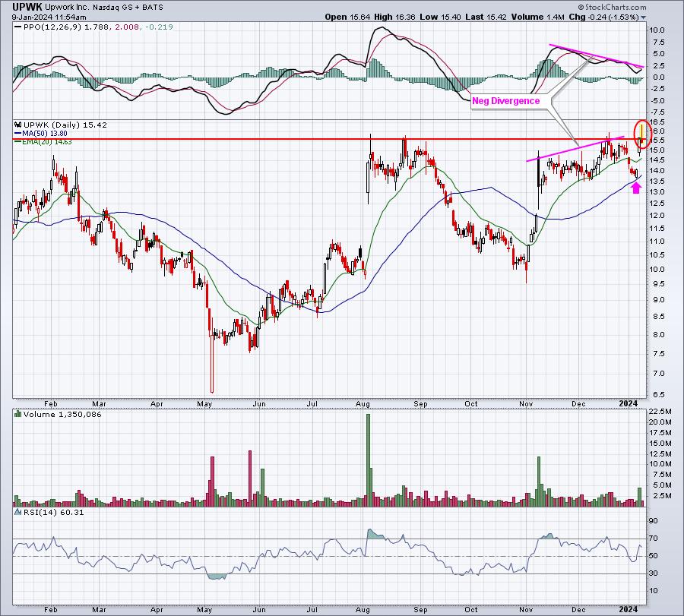
Task: Click the candlestick icon beside UPWK (Daily) legend
Action: pos(17,124)
